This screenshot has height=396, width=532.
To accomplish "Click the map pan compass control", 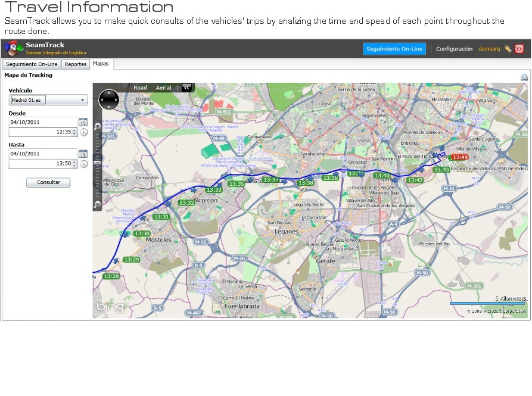I will [x=109, y=99].
